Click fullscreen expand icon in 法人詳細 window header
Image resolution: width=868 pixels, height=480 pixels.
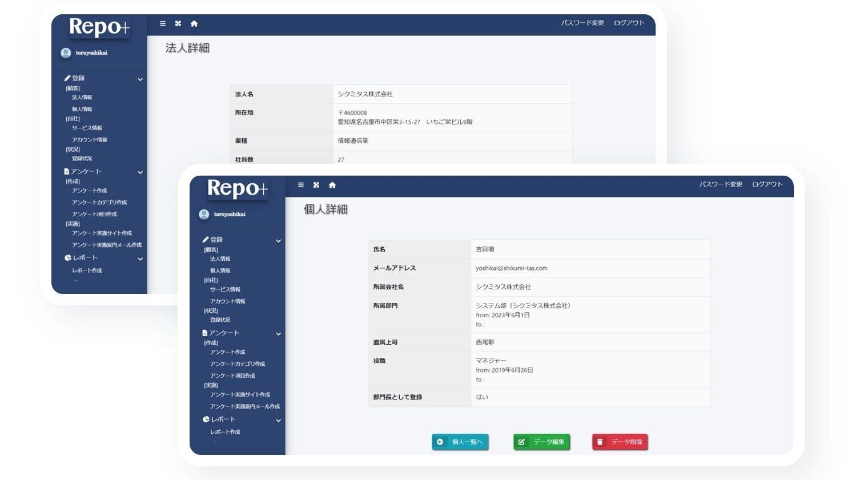[x=178, y=23]
